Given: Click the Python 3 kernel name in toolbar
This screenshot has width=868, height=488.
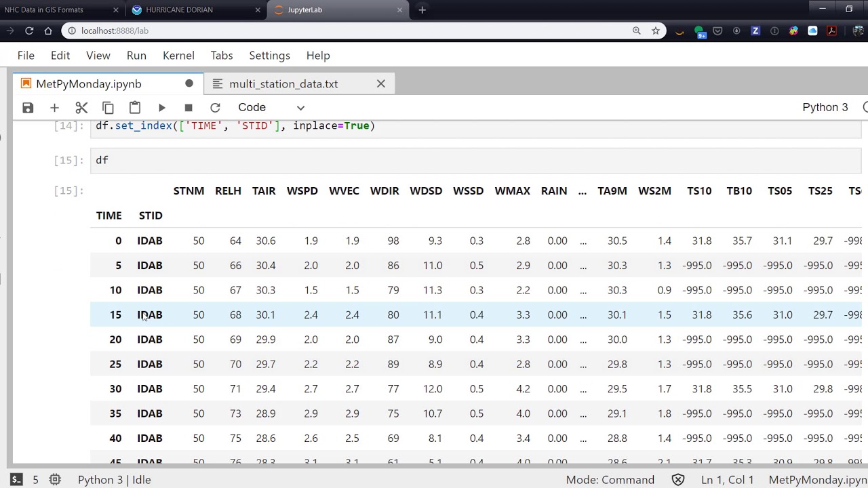Looking at the screenshot, I should [825, 108].
